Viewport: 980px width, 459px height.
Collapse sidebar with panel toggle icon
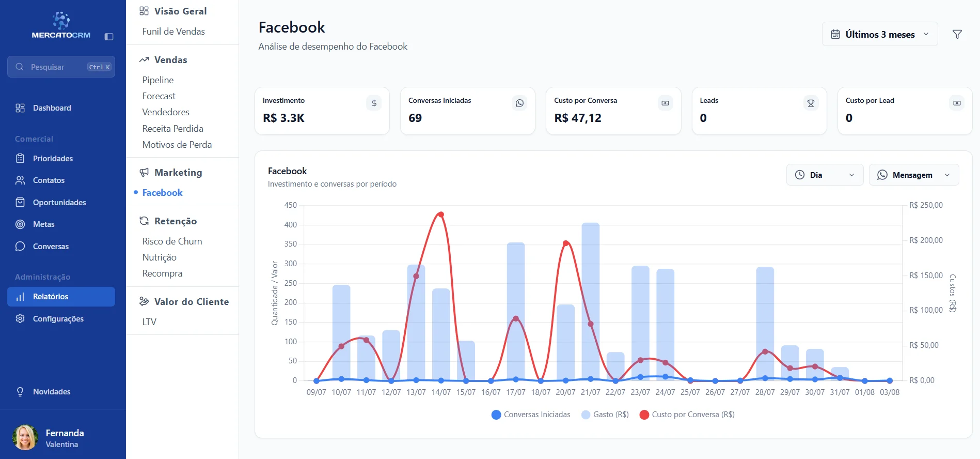click(109, 37)
